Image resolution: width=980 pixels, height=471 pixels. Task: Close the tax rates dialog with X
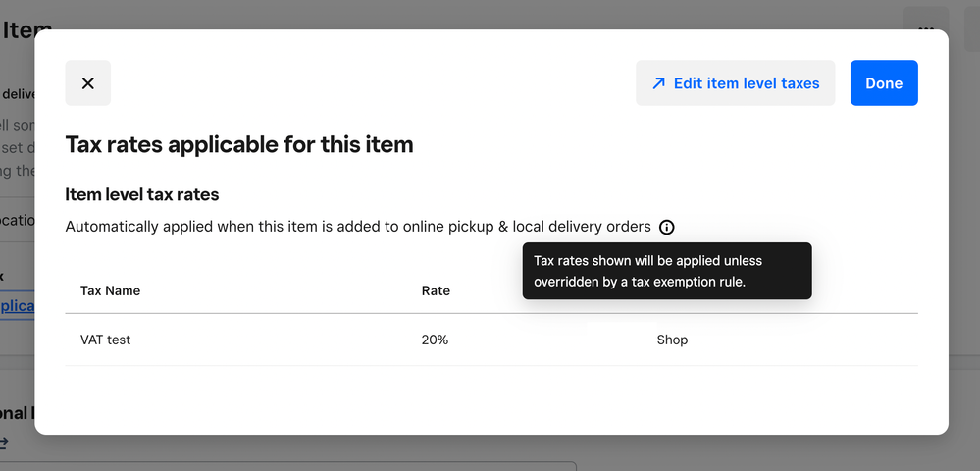pyautogui.click(x=88, y=83)
